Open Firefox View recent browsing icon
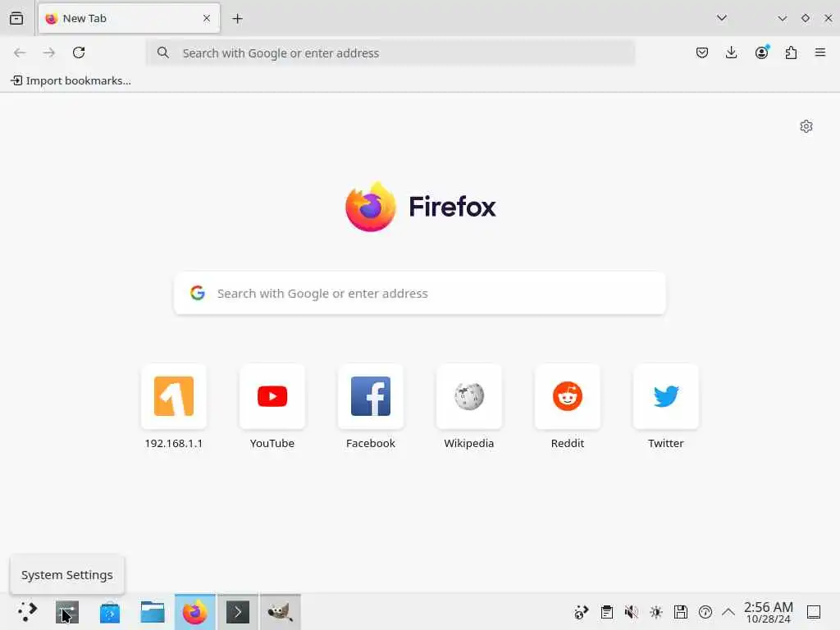 click(16, 18)
